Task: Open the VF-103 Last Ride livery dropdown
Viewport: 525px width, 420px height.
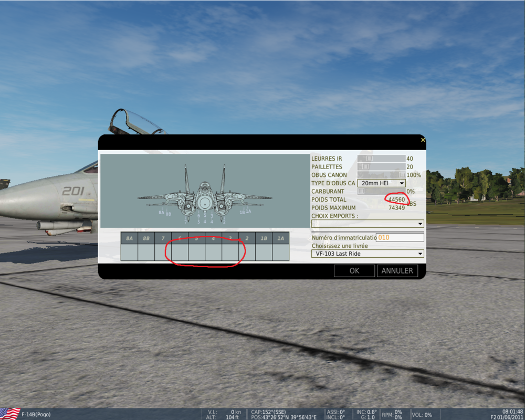Action: tap(367, 254)
